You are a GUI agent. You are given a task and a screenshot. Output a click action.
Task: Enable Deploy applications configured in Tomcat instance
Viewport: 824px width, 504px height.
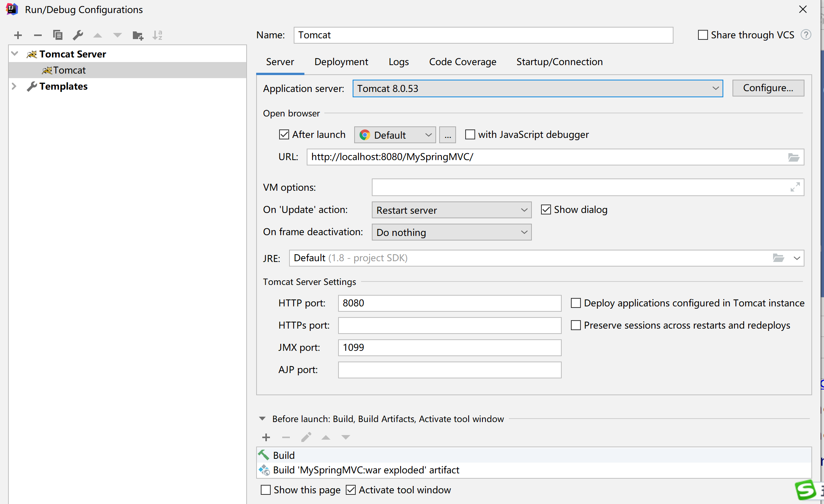click(576, 303)
